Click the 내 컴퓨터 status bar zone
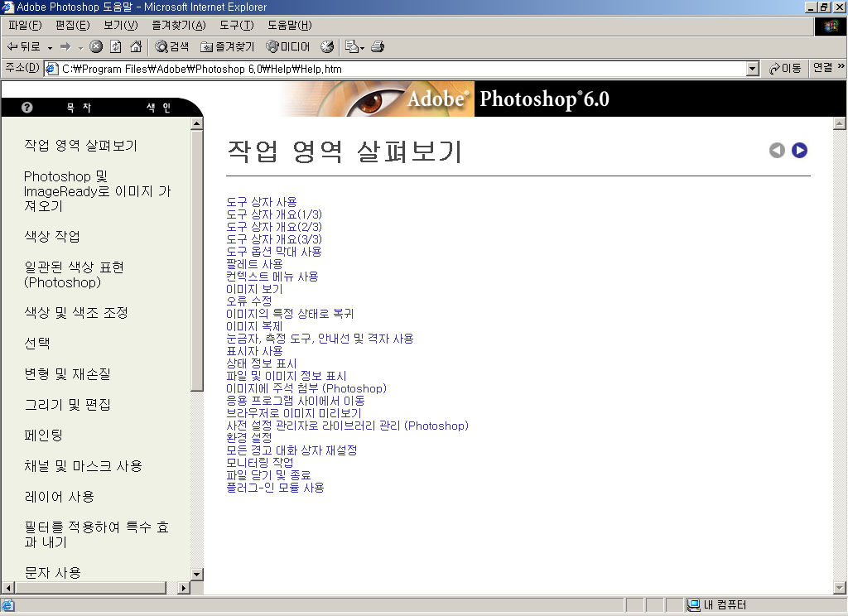This screenshot has width=848, height=616. 764,604
